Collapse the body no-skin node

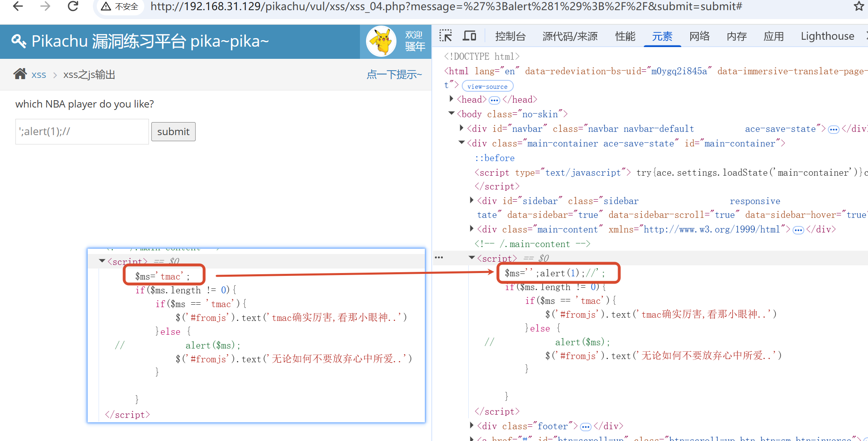click(451, 113)
